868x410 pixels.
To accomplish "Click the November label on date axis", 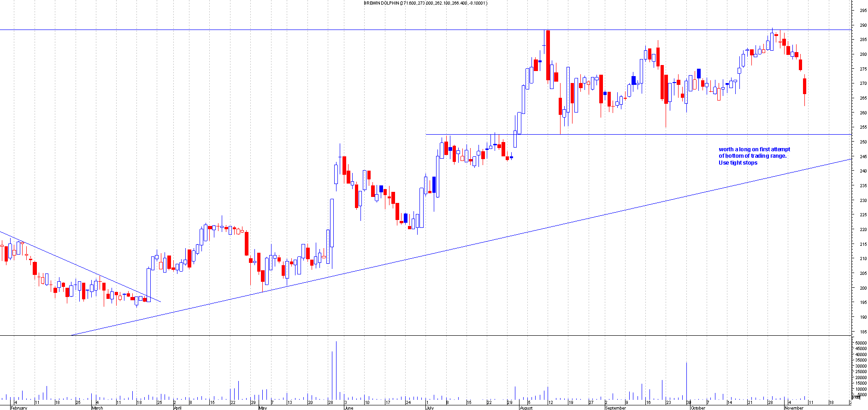I will 794,408.
